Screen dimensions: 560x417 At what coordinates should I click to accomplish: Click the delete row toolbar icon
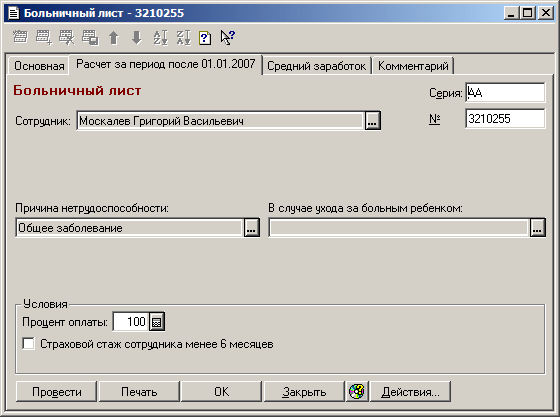pyautogui.click(x=67, y=37)
